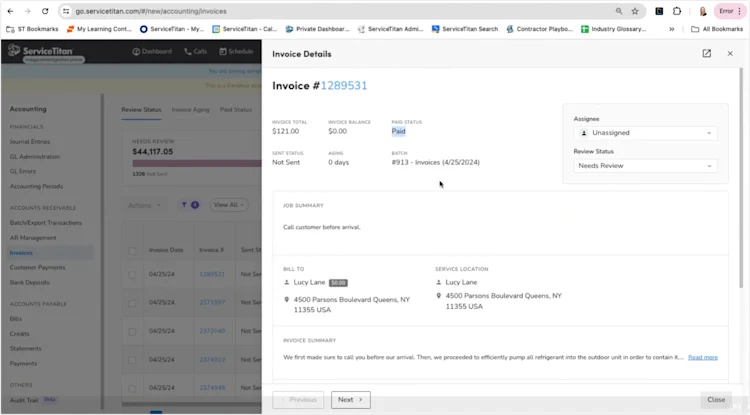Toggle the select-all checkbox in table header
The image size is (750, 415).
[x=132, y=251]
